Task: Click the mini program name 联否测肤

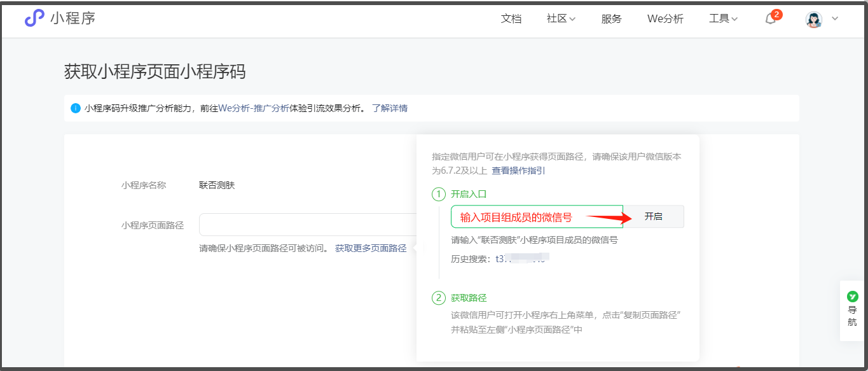Action: point(217,185)
